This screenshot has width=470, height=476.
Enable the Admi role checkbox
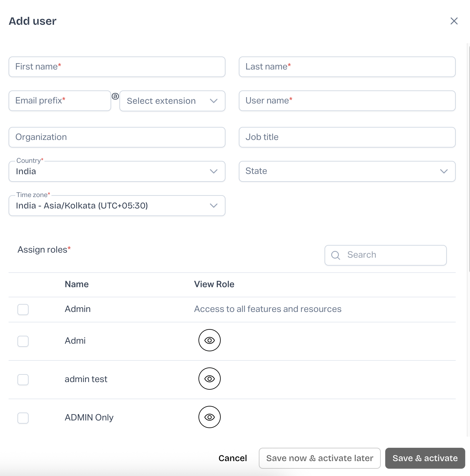coord(23,341)
